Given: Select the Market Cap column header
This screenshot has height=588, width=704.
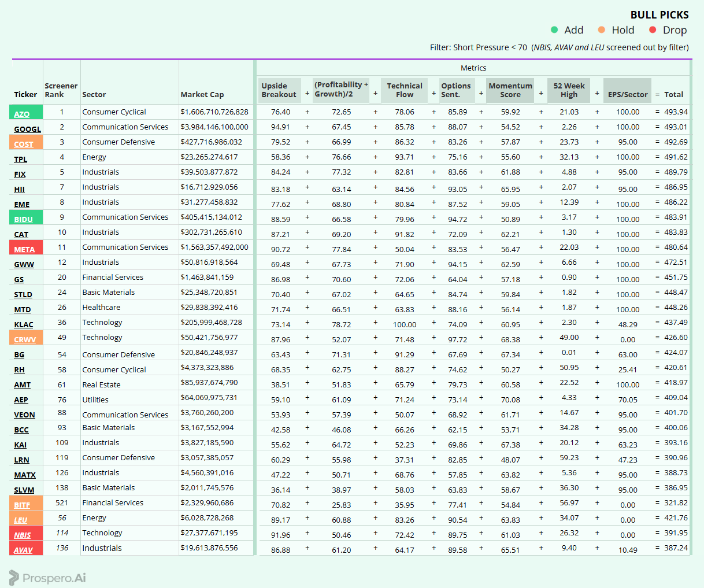Looking at the screenshot, I should pos(202,94).
